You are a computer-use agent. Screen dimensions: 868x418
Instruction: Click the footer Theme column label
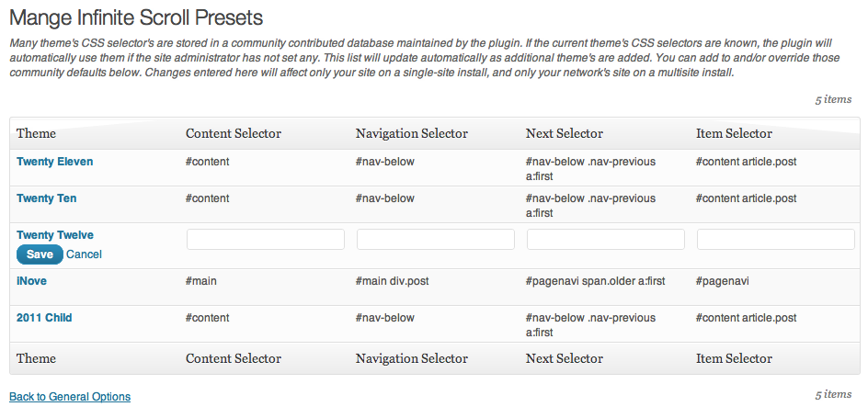click(x=36, y=358)
